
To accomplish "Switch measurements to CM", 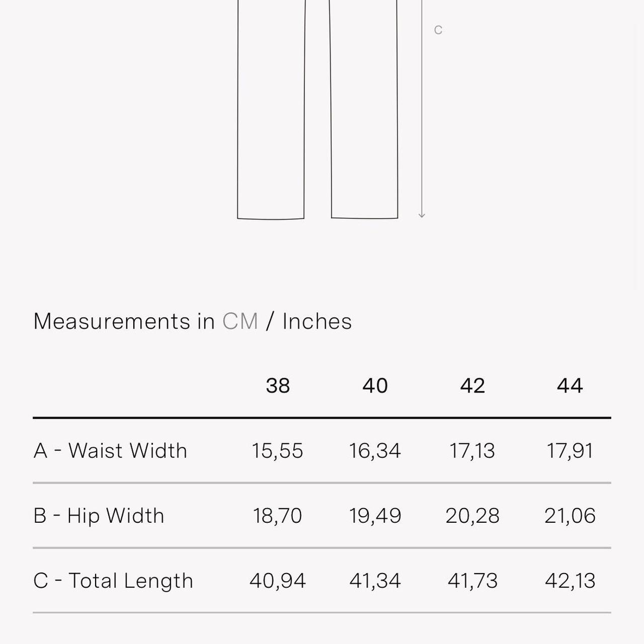I will pos(240,321).
